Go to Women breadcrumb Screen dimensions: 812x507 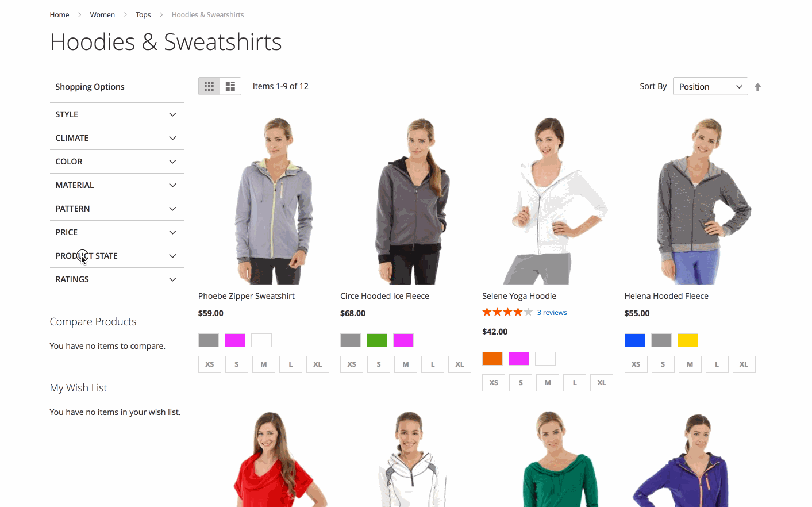click(102, 15)
